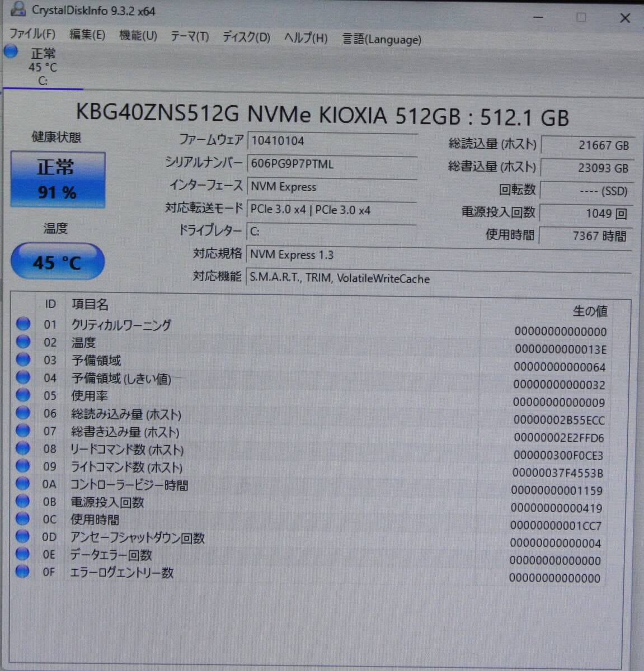Click the total host writes value 23093 GB
Image resolution: width=644 pixels, height=671 pixels.
pyautogui.click(x=588, y=168)
